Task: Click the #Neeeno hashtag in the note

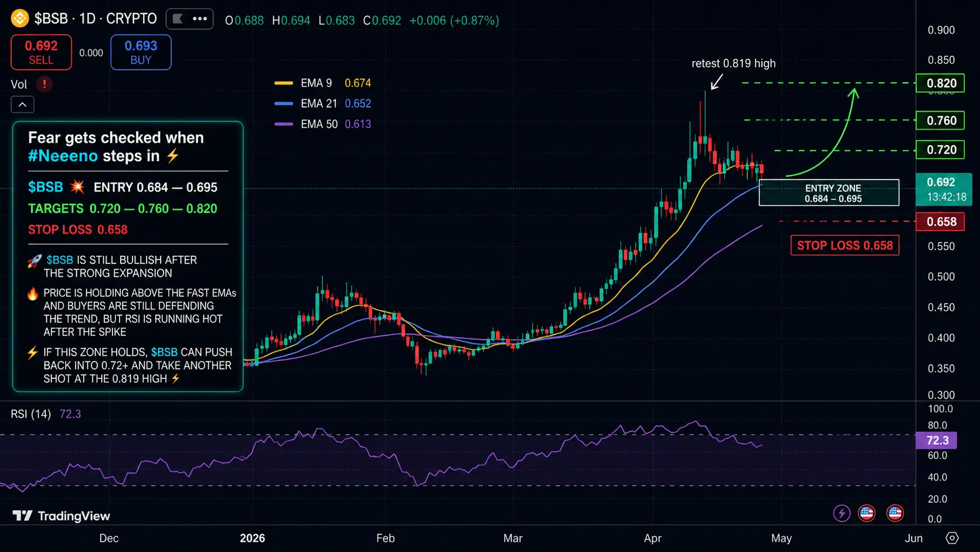Action: (x=63, y=156)
